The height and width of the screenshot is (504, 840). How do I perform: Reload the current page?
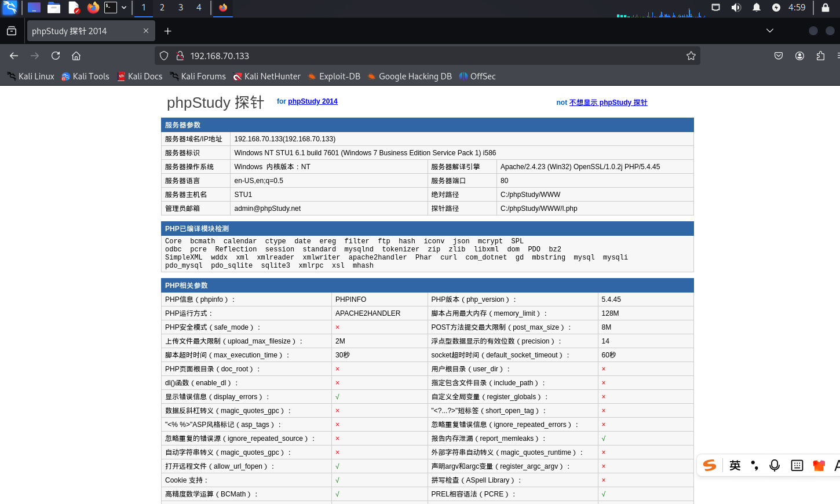tap(56, 56)
